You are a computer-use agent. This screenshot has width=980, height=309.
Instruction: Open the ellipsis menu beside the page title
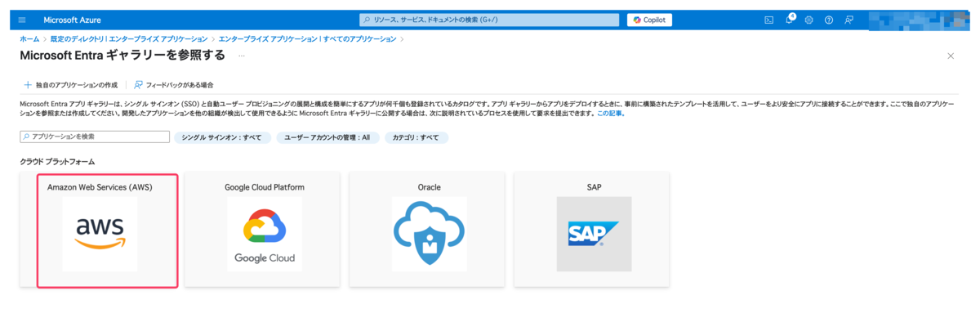[x=242, y=56]
